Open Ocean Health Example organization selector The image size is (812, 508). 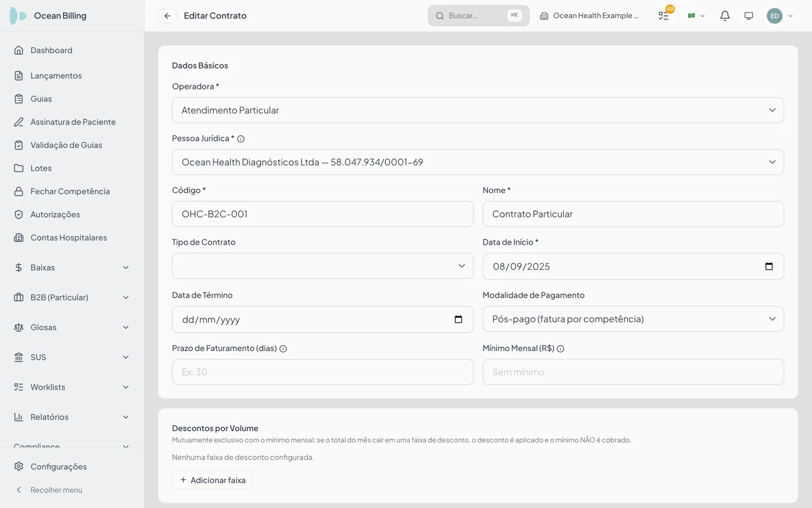[589, 16]
